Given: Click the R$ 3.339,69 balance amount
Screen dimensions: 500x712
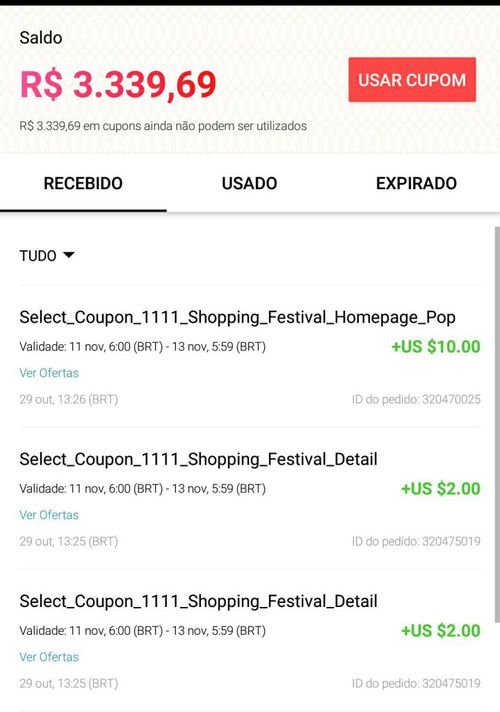Looking at the screenshot, I should click(118, 84).
